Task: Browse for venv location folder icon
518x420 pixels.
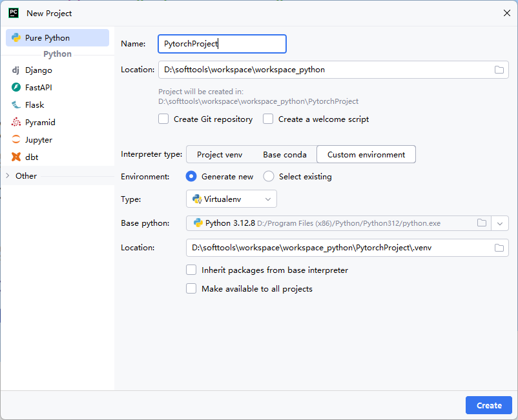Action: click(499, 248)
